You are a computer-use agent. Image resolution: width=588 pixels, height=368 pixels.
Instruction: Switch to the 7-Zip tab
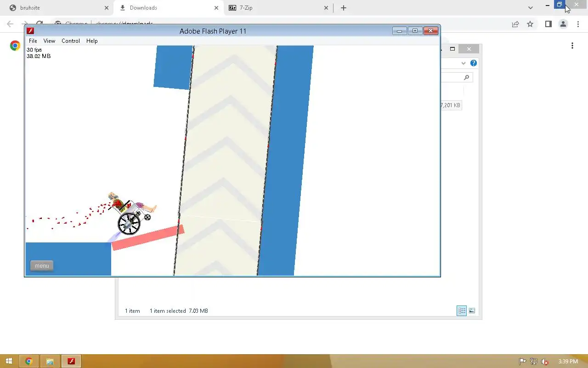coord(278,8)
